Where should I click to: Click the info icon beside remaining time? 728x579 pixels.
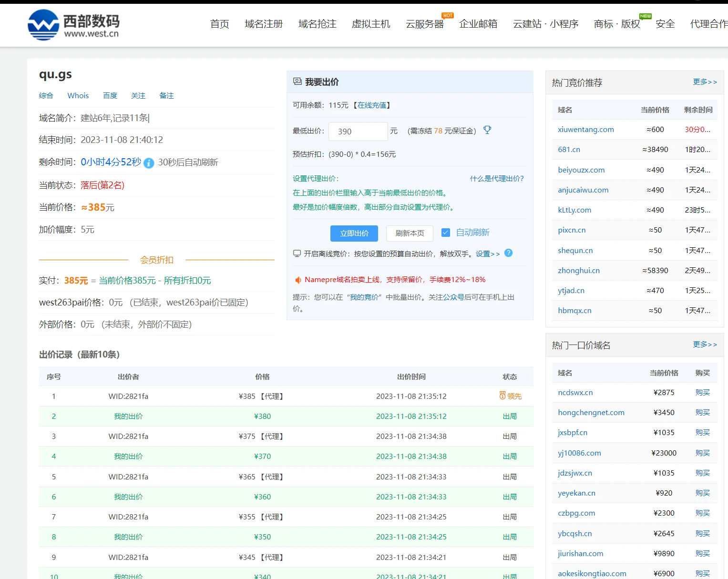click(149, 163)
